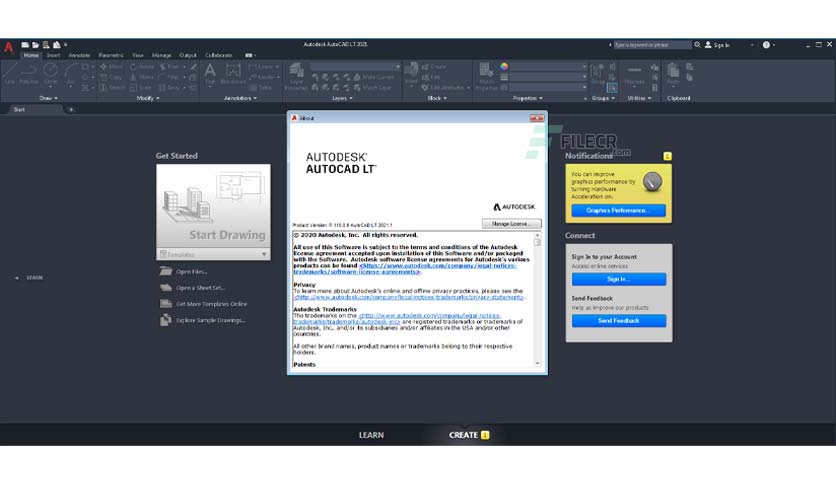Click the Plot icon in quick access toolbar
Viewport: 836px width, 484px height.
click(57, 45)
